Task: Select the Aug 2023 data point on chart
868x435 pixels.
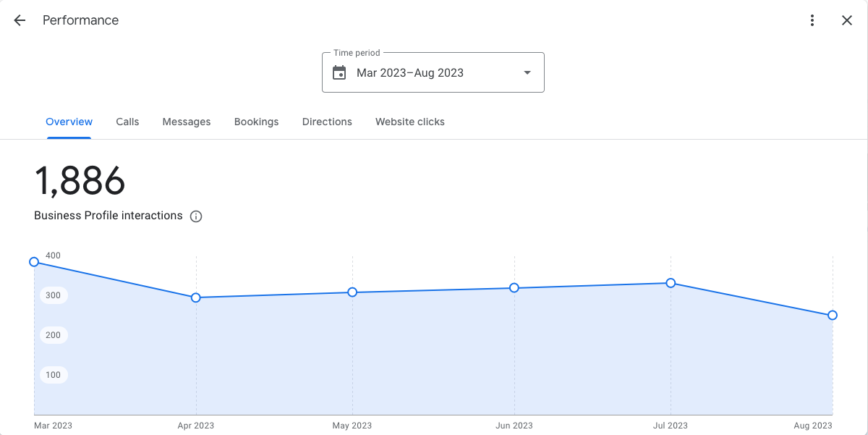Action: [833, 315]
